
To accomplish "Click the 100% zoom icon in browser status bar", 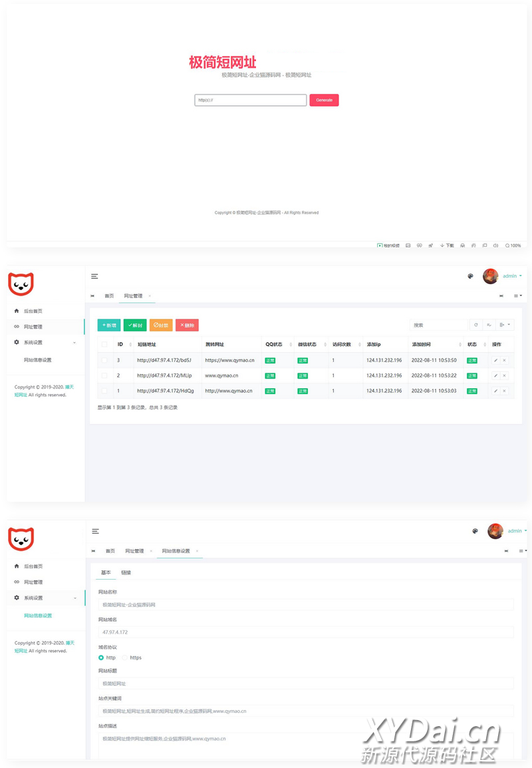I will tap(513, 246).
